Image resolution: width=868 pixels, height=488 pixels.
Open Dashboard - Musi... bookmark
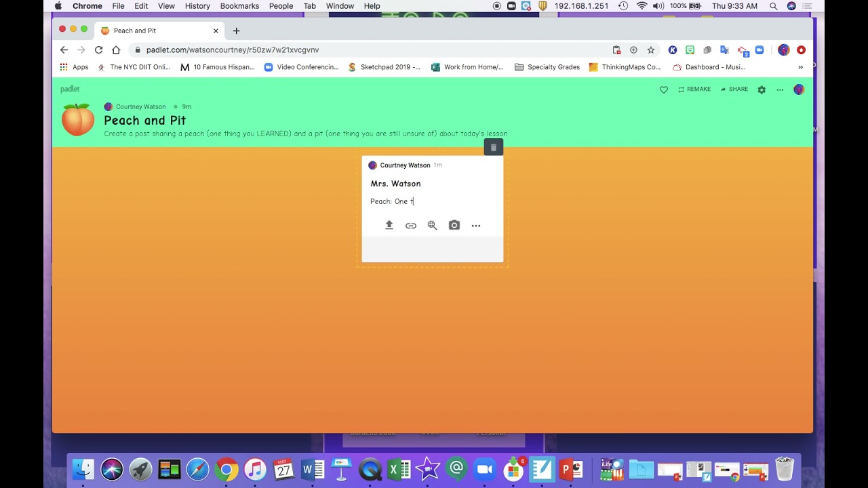click(709, 67)
